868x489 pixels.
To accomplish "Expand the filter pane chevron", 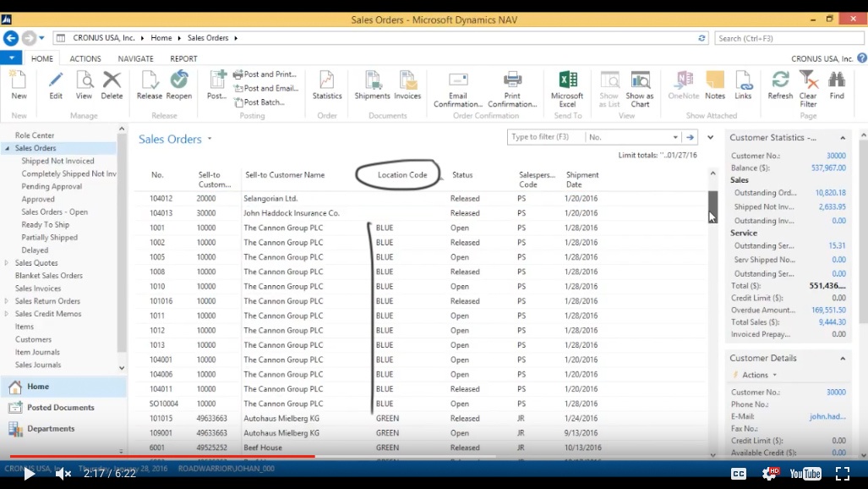I will click(x=710, y=137).
